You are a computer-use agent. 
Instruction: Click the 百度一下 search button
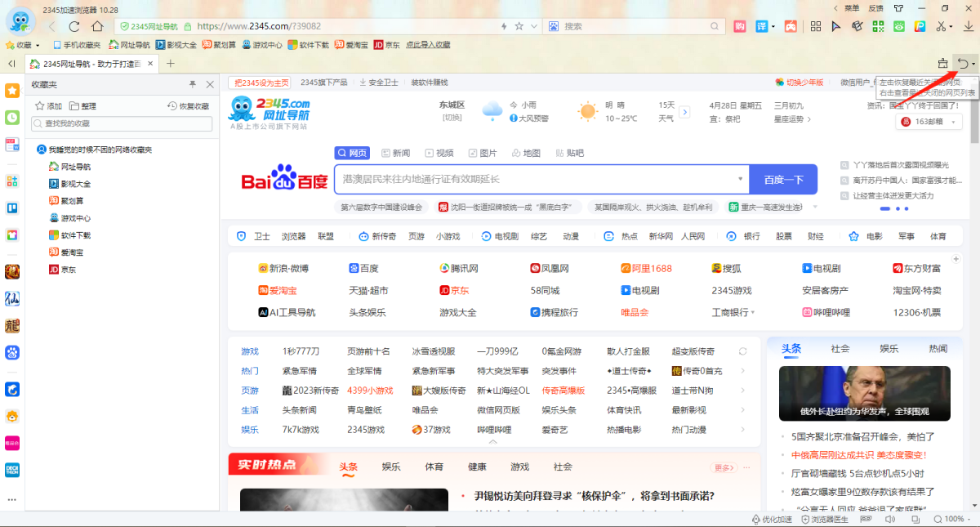[x=783, y=180]
